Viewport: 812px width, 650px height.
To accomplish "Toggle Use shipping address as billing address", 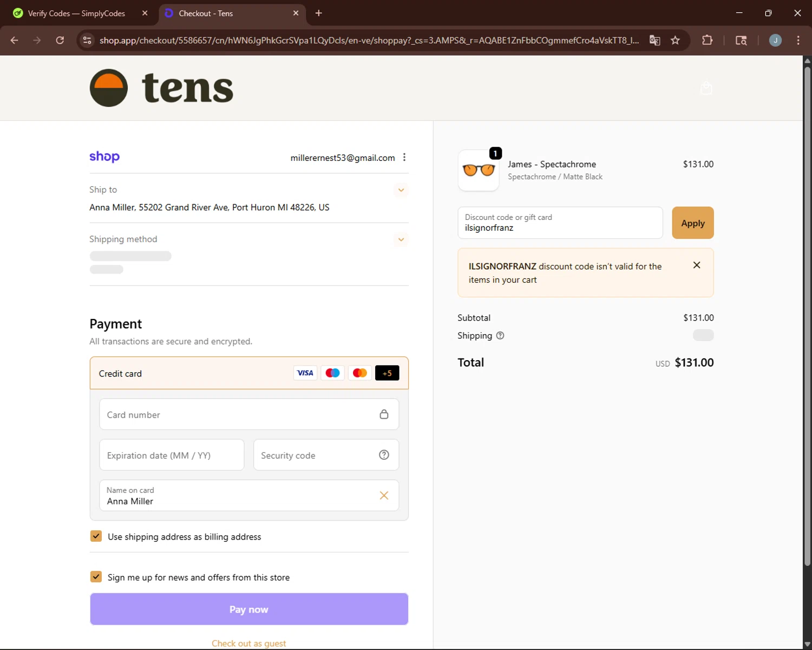I will [96, 536].
